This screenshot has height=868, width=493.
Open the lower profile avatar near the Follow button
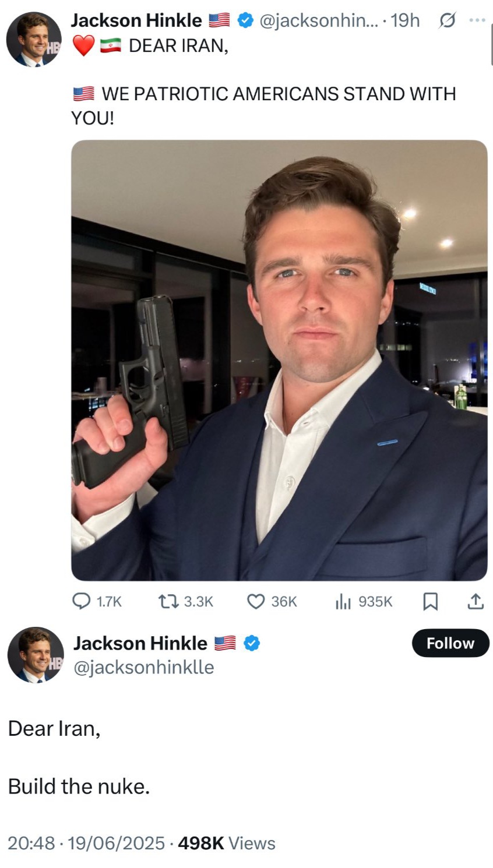click(36, 655)
